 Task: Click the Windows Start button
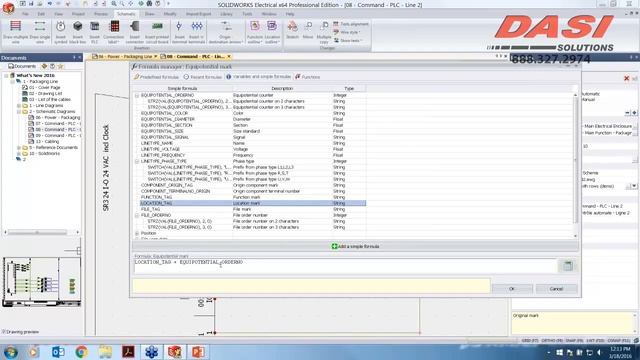tap(10, 352)
